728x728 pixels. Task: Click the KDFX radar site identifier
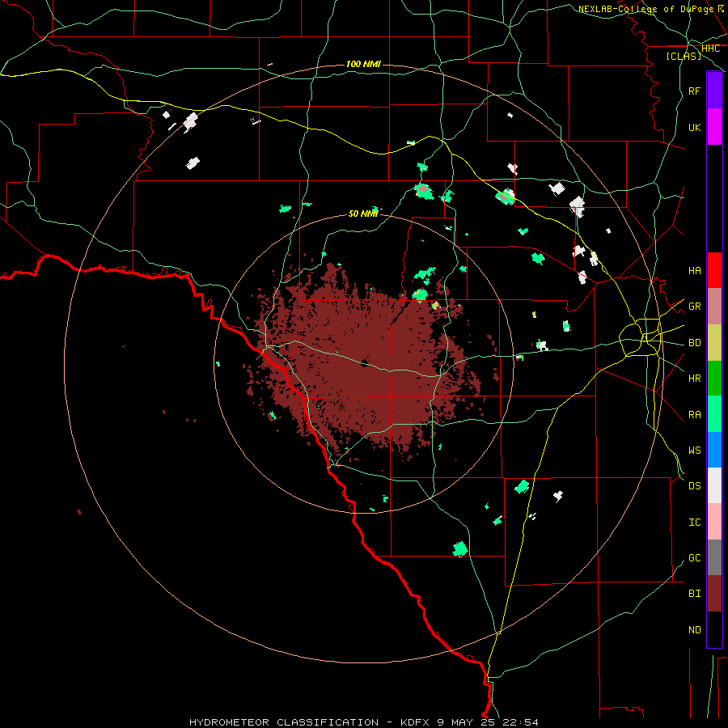point(415,722)
